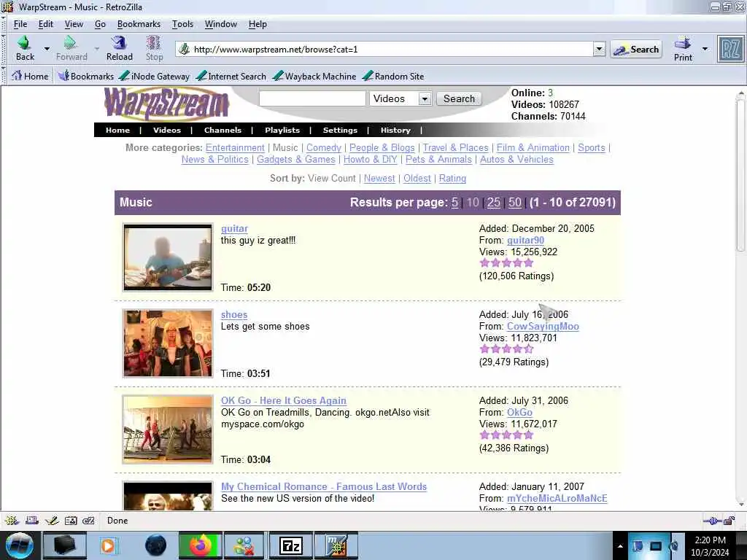The width and height of the screenshot is (747, 560).
Task: Open the Gadgets & Games category link
Action: (x=296, y=160)
